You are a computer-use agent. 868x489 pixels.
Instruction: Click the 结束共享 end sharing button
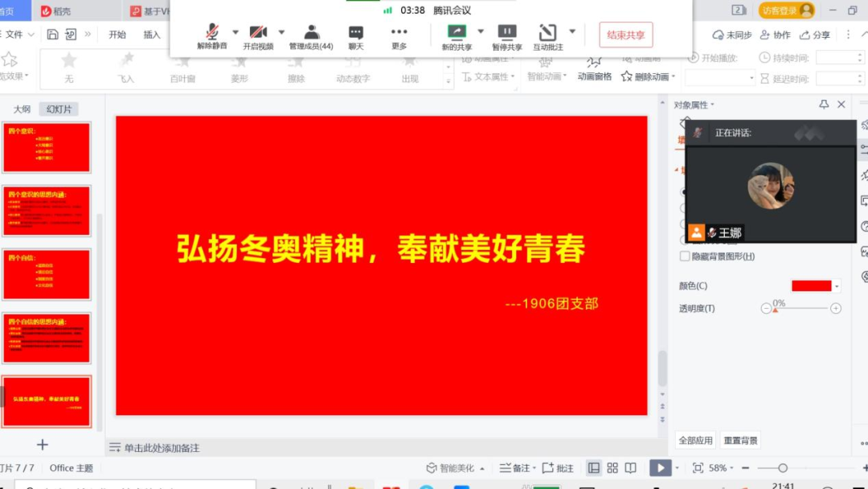pyautogui.click(x=625, y=35)
